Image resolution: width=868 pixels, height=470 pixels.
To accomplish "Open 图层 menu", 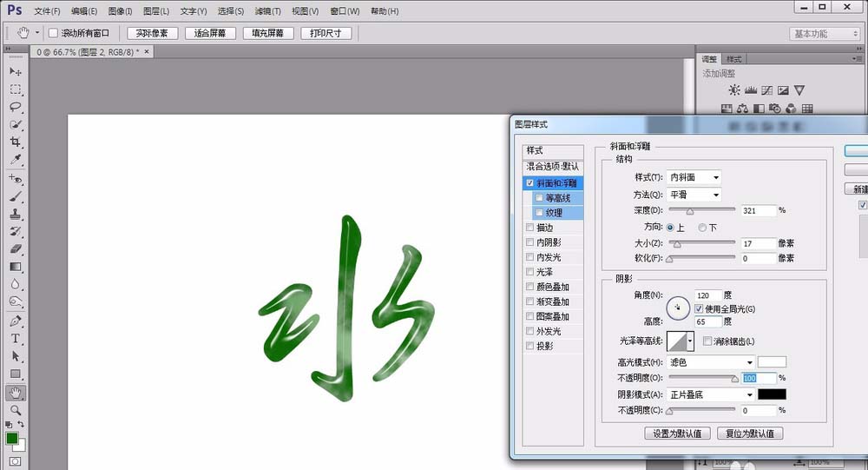I will click(x=156, y=11).
